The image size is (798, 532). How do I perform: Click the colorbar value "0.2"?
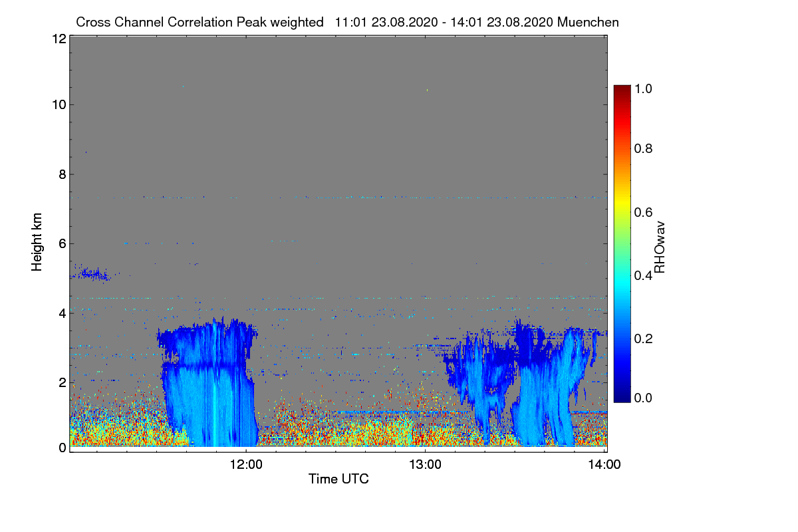[644, 338]
